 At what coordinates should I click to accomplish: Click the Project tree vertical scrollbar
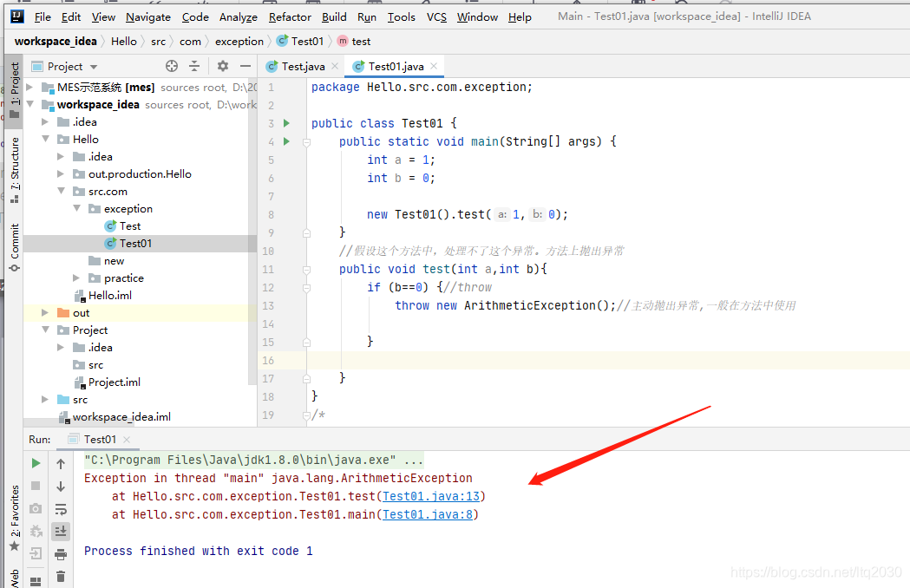[x=252, y=232]
